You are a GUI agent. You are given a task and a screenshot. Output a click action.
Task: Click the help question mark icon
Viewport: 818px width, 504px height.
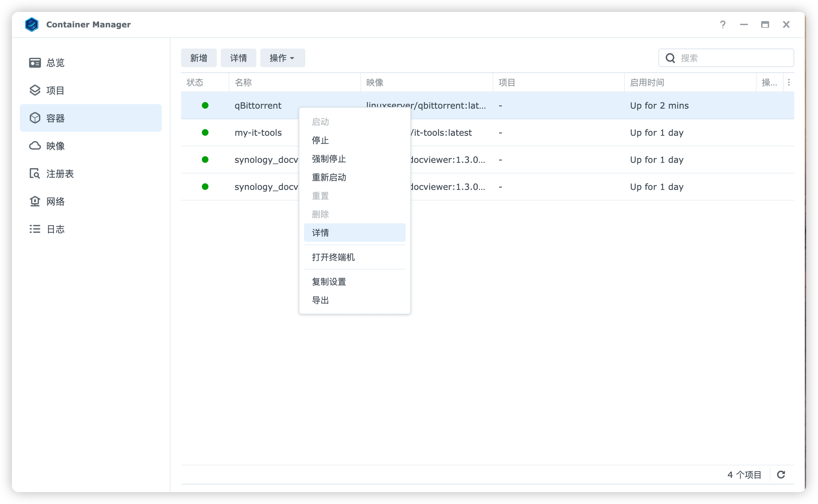(722, 24)
